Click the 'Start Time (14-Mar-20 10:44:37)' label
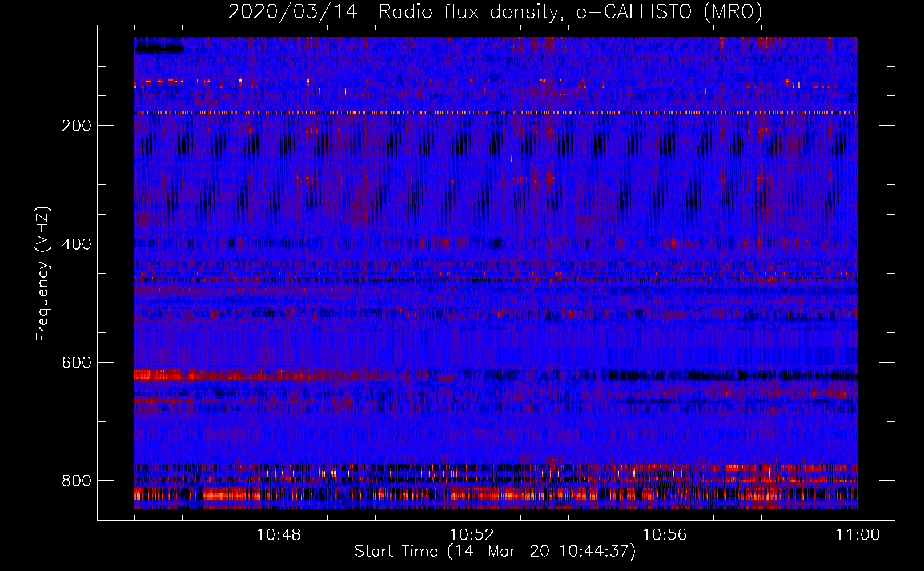 495,552
